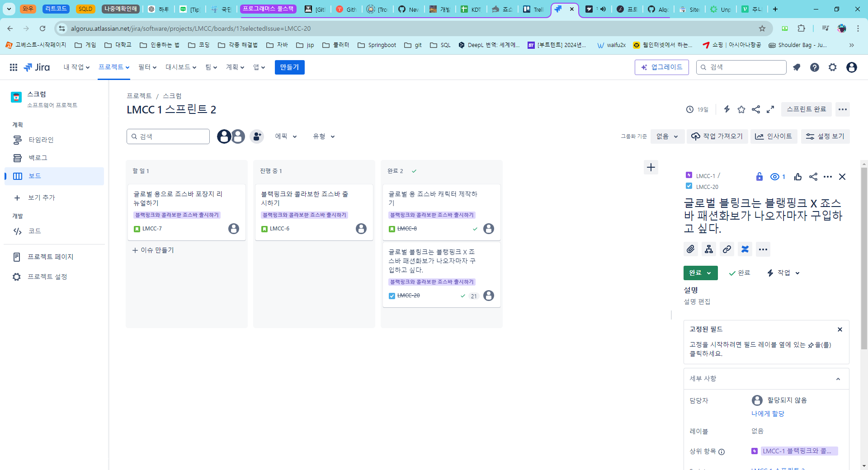Open 설정 보기 view settings

826,136
